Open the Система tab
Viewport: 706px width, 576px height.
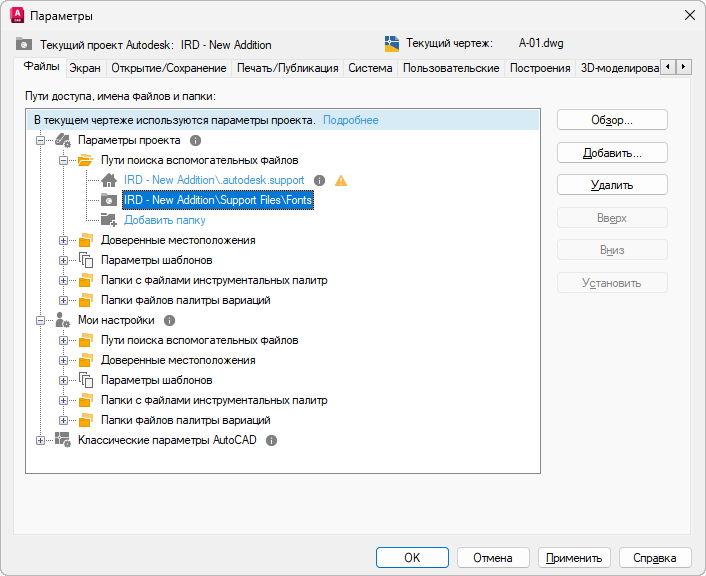coord(370,68)
